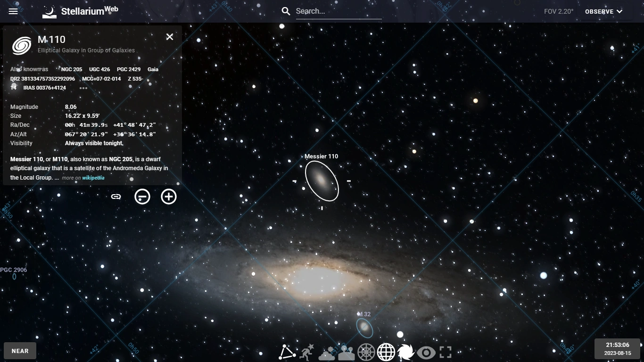
Task: Click the FOV 2.20° readout
Action: pos(559,11)
